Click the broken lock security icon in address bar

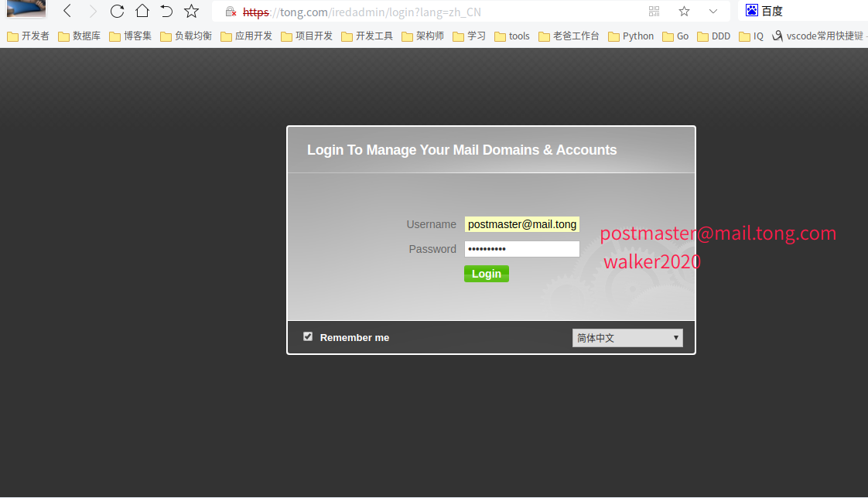tap(230, 12)
